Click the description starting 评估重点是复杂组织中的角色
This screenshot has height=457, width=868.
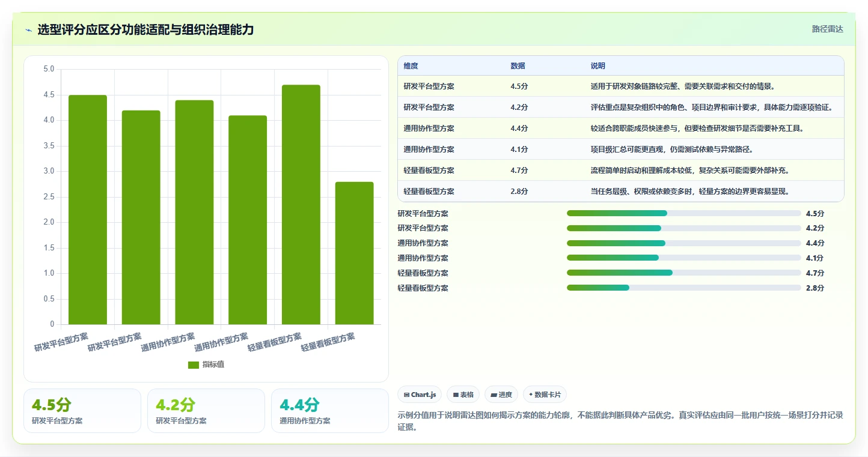point(714,107)
